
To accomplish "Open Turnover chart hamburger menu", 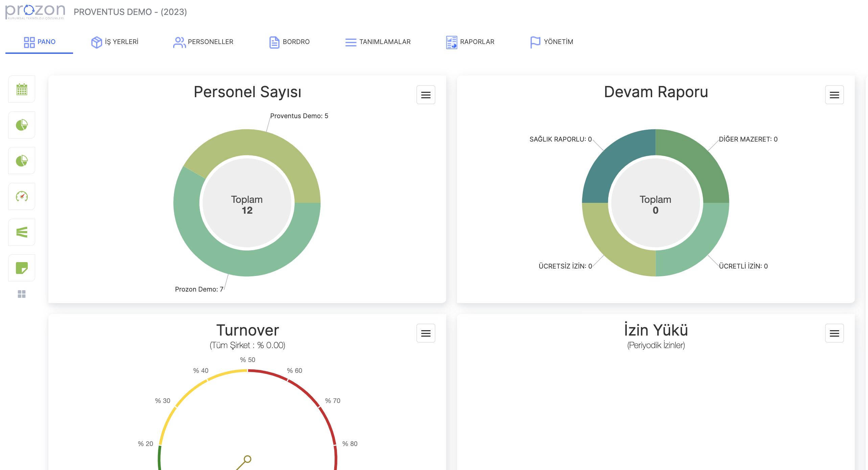I will [426, 333].
